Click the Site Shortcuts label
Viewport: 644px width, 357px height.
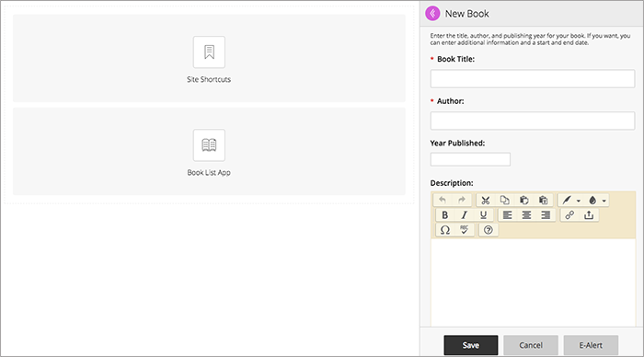209,79
